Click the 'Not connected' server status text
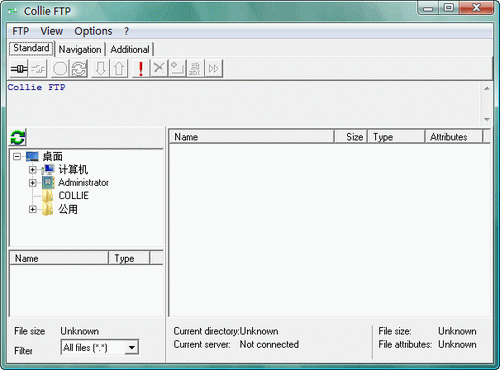The width and height of the screenshot is (500, 370). click(x=269, y=344)
